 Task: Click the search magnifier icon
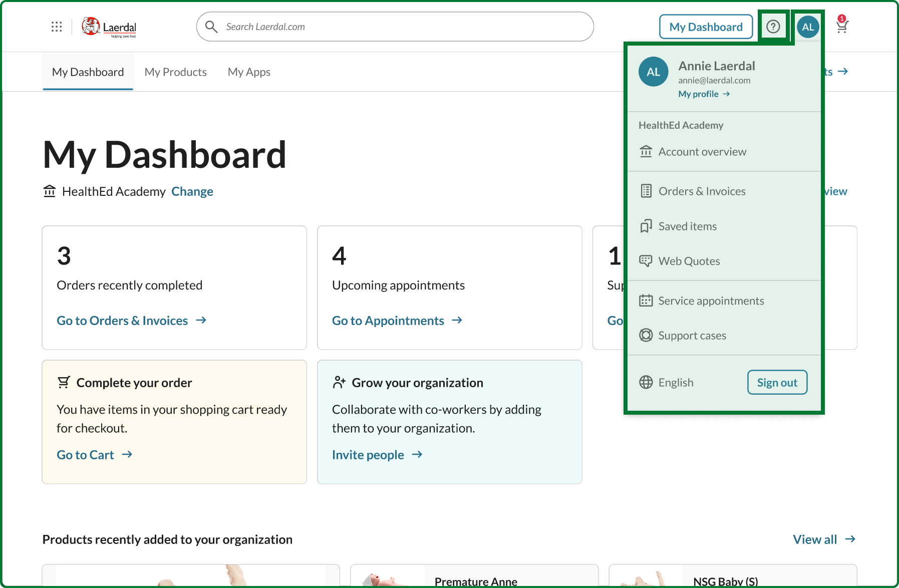pyautogui.click(x=212, y=27)
